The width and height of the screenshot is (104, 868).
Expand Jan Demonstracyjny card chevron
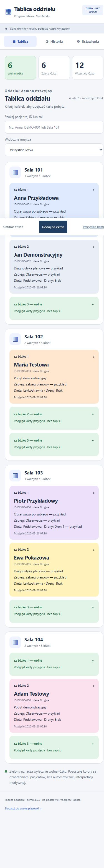(94, 247)
